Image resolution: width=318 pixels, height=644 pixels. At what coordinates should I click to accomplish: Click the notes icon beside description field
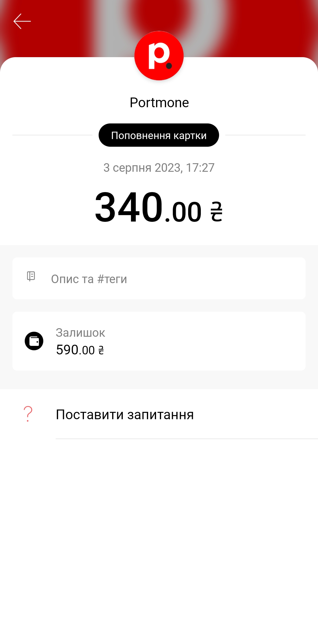pyautogui.click(x=31, y=276)
